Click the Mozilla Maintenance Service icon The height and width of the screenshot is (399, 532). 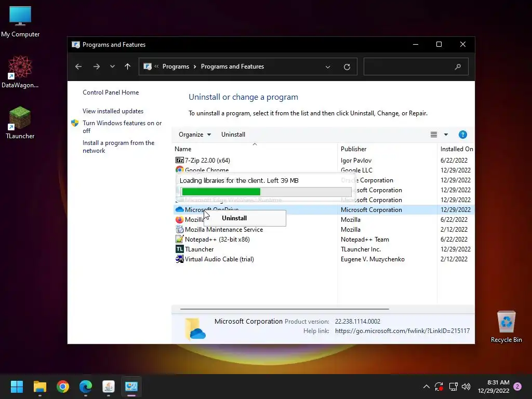(179, 229)
